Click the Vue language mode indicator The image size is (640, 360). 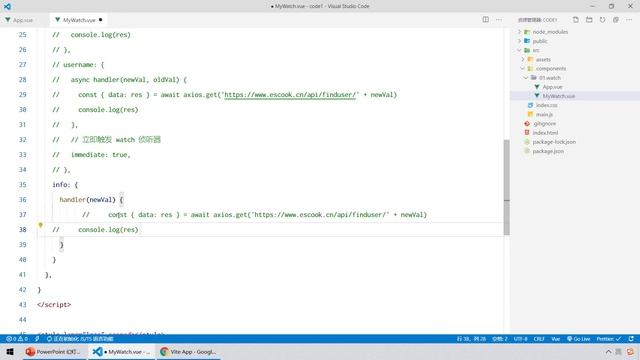point(556,339)
